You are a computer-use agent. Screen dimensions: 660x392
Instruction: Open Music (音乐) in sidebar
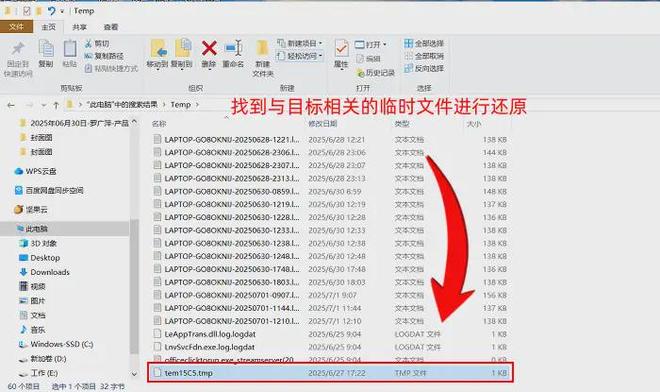(x=32, y=330)
